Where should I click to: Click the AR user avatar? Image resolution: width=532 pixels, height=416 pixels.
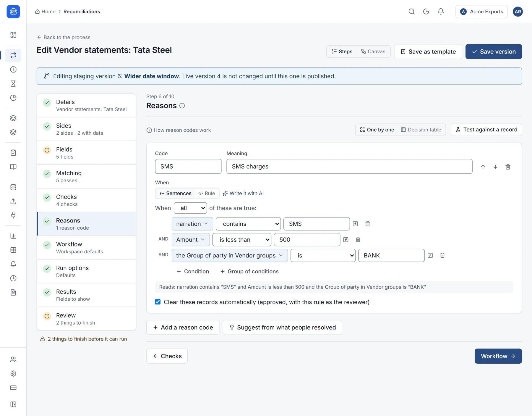click(x=518, y=12)
